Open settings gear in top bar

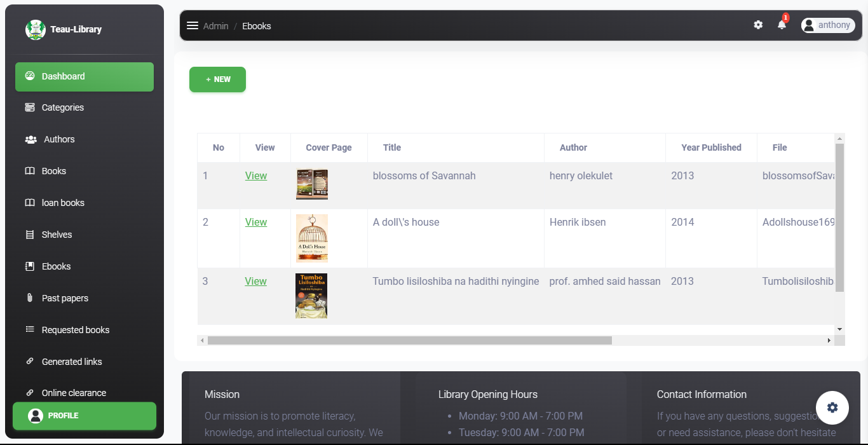point(758,25)
